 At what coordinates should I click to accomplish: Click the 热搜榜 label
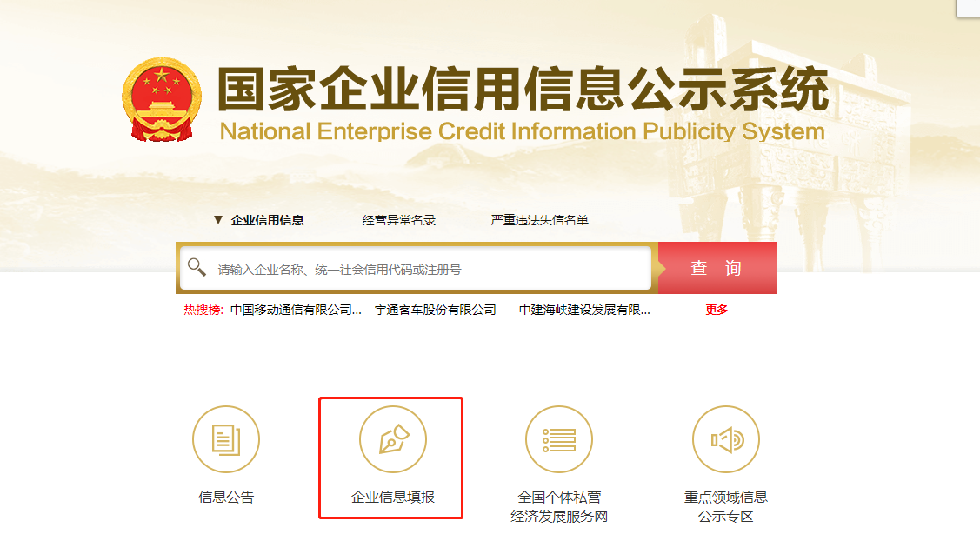(x=203, y=310)
